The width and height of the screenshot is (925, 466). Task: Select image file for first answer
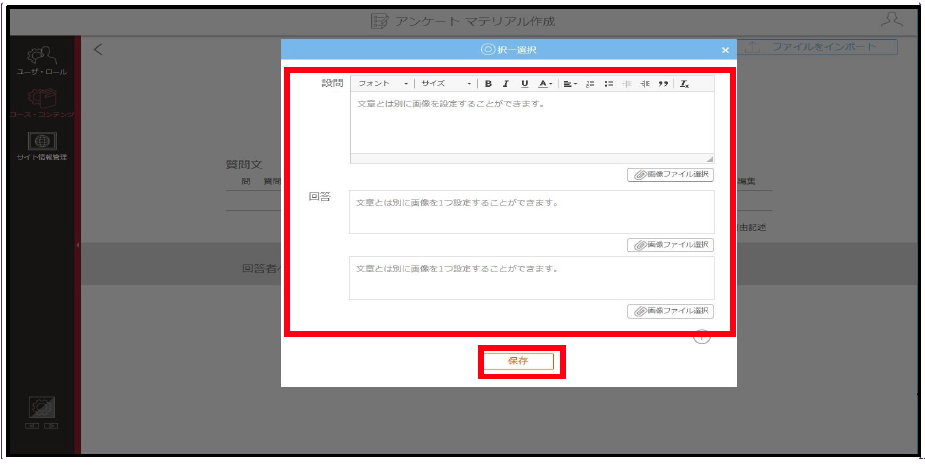pyautogui.click(x=670, y=245)
